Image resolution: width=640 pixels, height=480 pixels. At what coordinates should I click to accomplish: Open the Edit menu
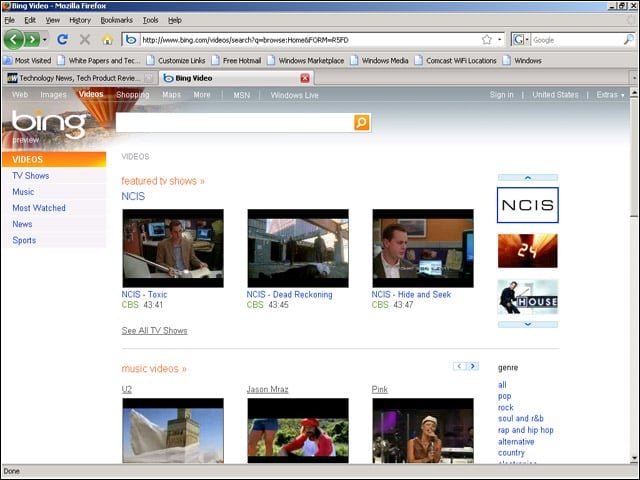pos(30,20)
